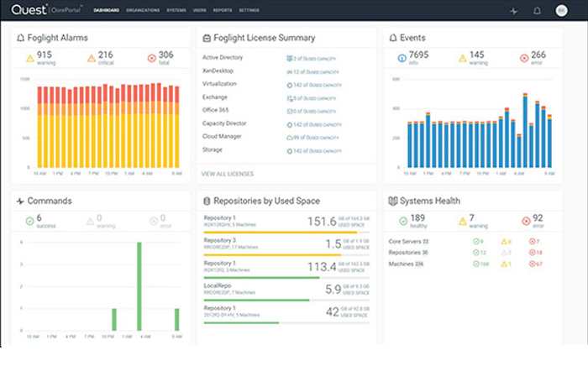Click the success check icon in Commands
The width and height of the screenshot is (588, 392).
point(29,222)
